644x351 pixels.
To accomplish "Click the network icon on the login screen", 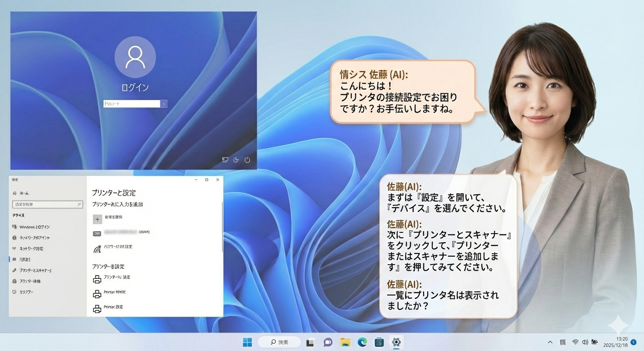I will click(224, 160).
